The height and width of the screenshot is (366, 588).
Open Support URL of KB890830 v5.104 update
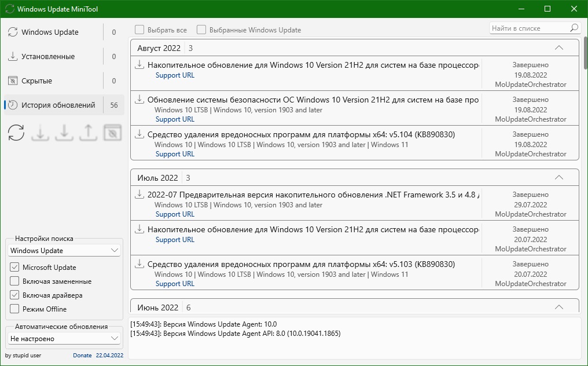point(175,154)
